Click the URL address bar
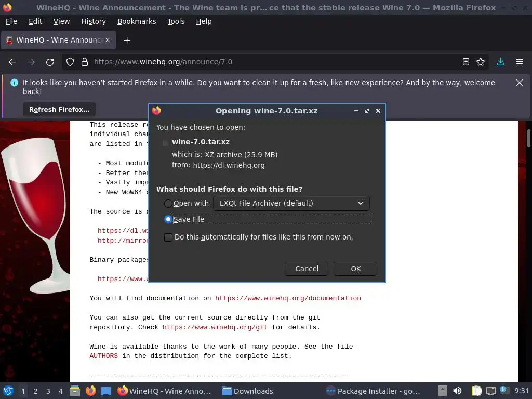 click(275, 62)
